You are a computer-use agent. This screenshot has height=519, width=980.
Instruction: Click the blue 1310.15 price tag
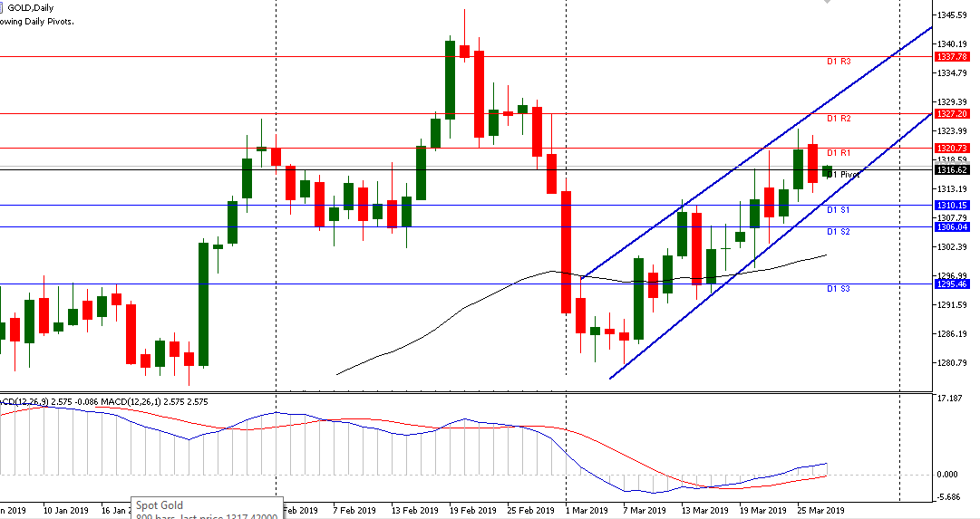pyautogui.click(x=951, y=206)
